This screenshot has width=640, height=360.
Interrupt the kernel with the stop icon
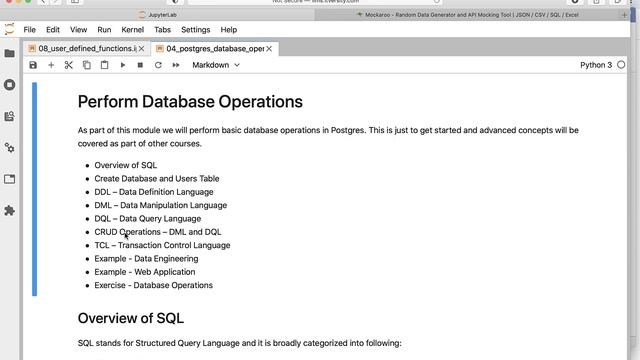140,65
